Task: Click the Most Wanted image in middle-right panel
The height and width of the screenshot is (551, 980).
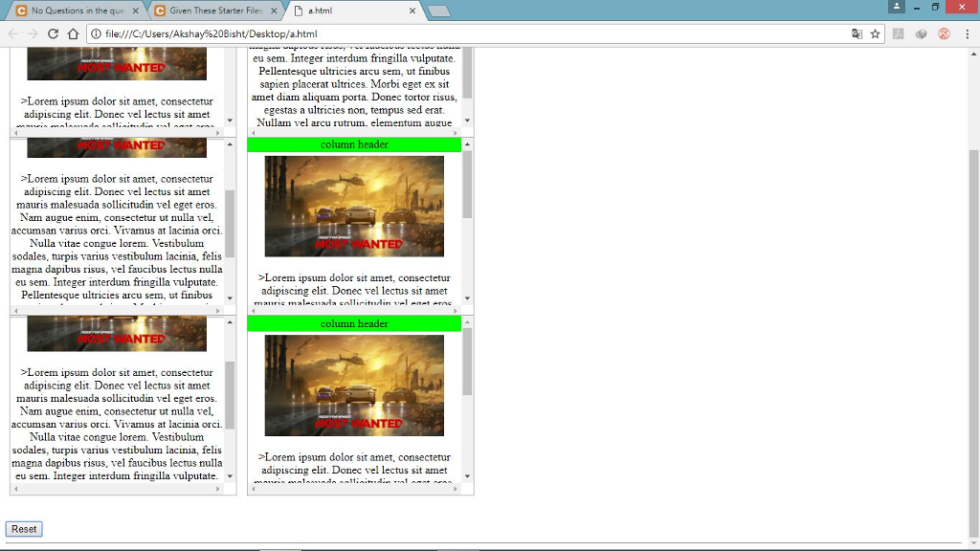Action: click(x=354, y=207)
